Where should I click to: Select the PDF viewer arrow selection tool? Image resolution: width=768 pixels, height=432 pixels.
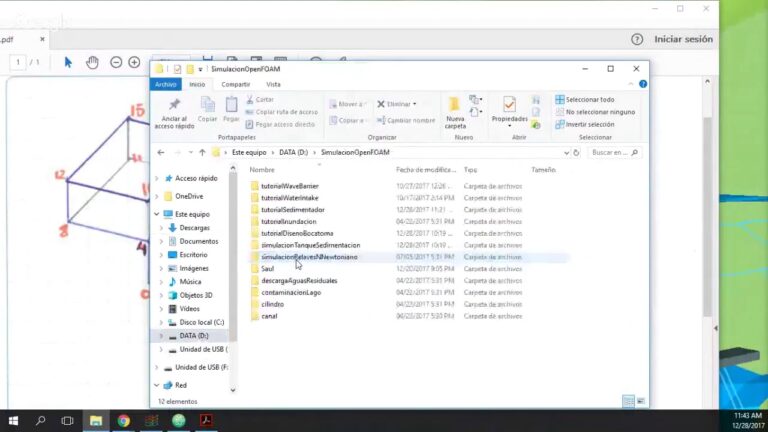(x=68, y=62)
